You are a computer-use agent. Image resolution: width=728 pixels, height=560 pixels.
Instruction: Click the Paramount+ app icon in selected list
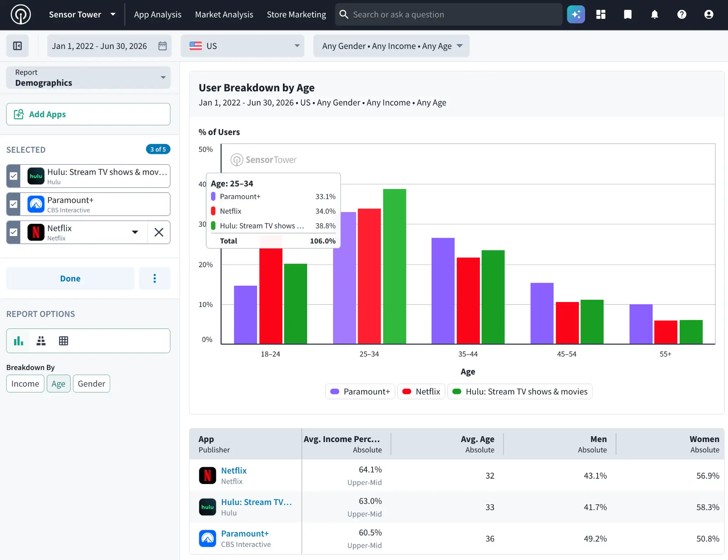(x=36, y=204)
